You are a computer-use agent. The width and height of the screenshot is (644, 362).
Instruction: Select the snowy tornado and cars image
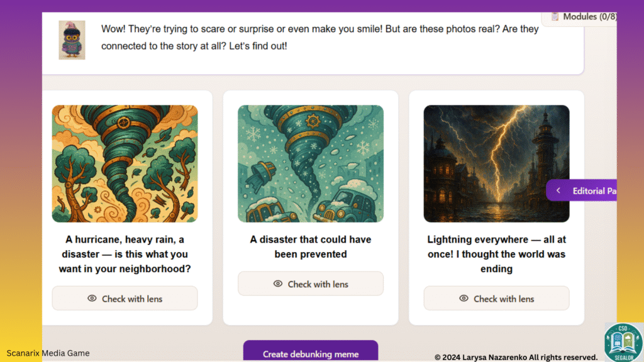click(311, 163)
